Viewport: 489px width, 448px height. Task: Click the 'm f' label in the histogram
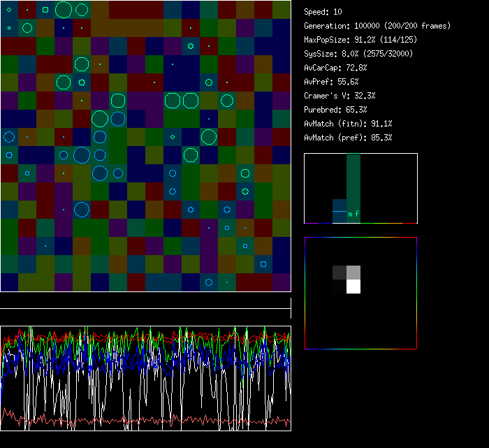353,215
